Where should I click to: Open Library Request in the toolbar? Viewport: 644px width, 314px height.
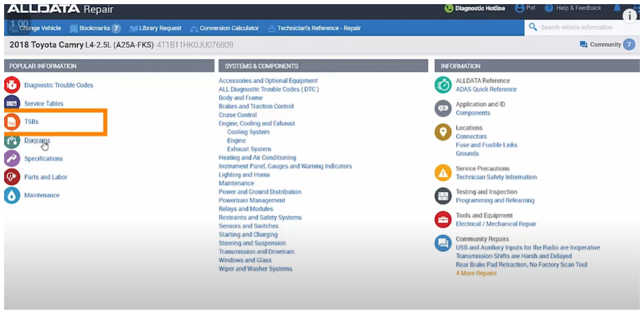tap(156, 28)
